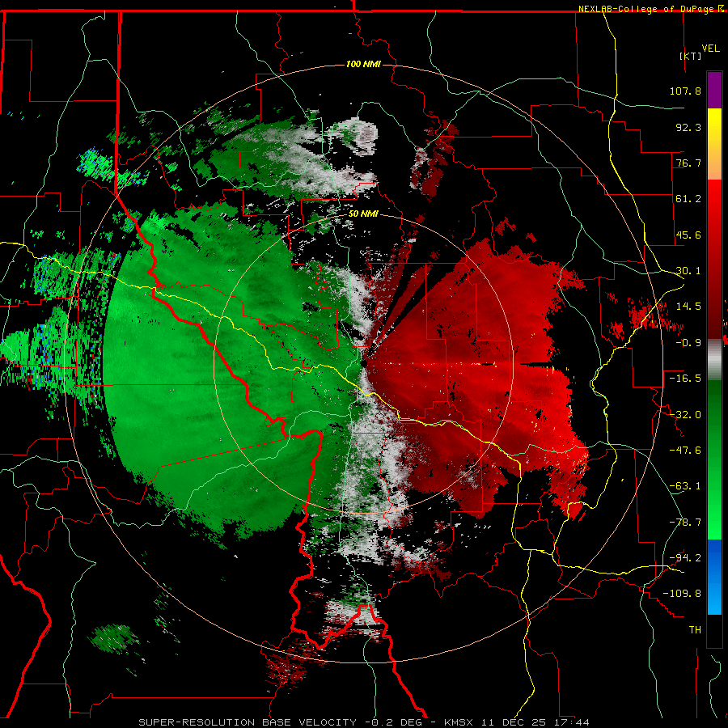
Task: Click the purple segment of the color bar
Action: pos(714,90)
